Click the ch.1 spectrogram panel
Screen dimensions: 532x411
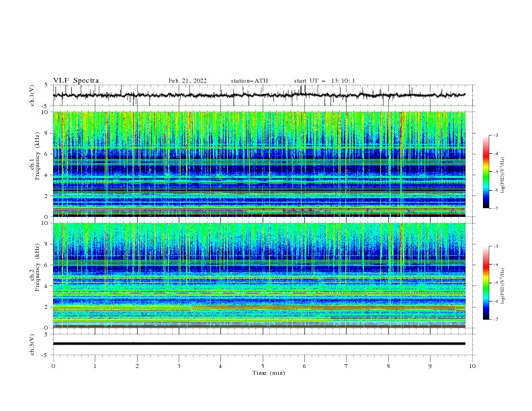(259, 164)
